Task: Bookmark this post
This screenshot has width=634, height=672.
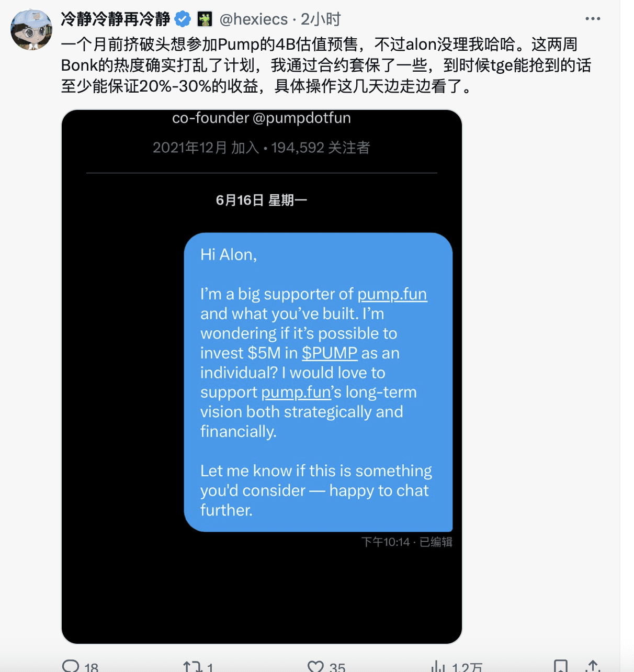Action: click(x=561, y=667)
